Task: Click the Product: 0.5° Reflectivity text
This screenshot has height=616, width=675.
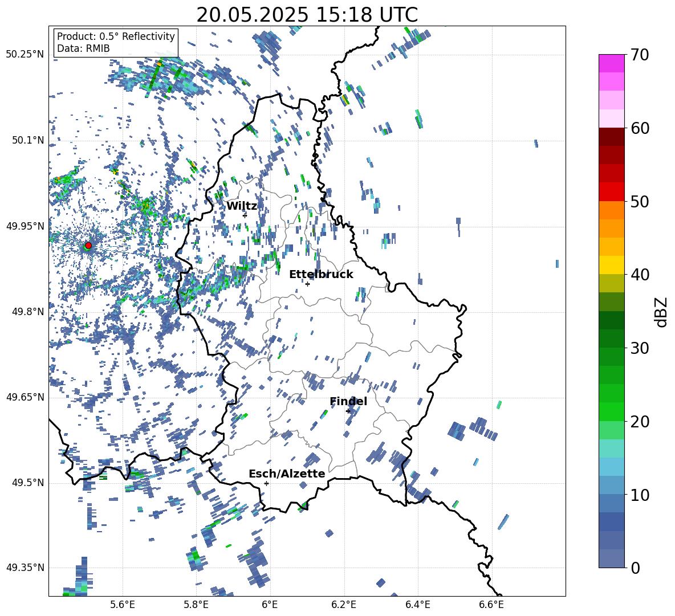Action: [116, 36]
